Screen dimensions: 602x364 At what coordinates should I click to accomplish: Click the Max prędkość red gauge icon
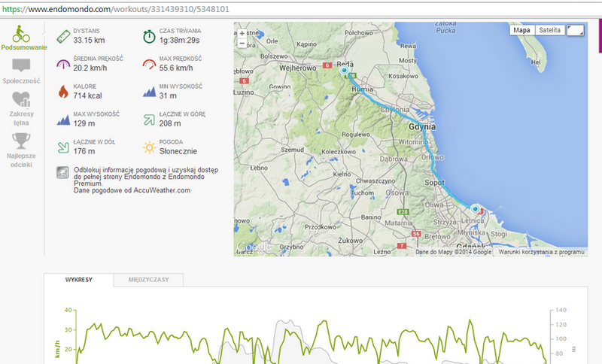149,64
